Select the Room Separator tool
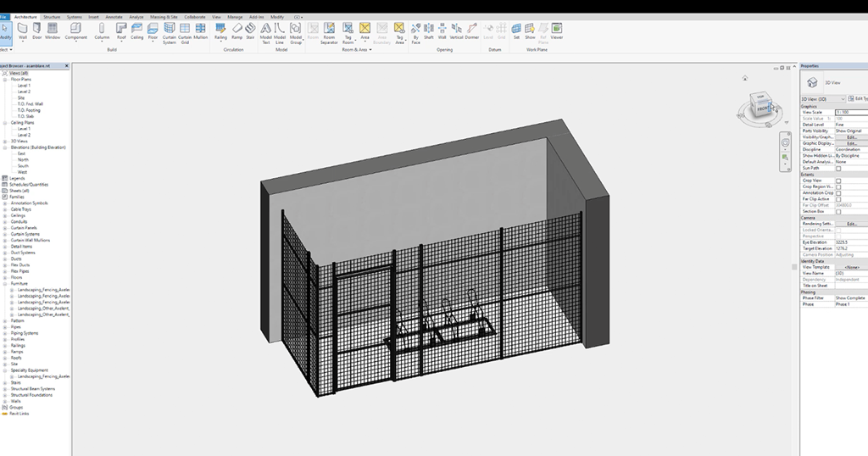Viewport: 868px width, 456px height. (x=329, y=33)
